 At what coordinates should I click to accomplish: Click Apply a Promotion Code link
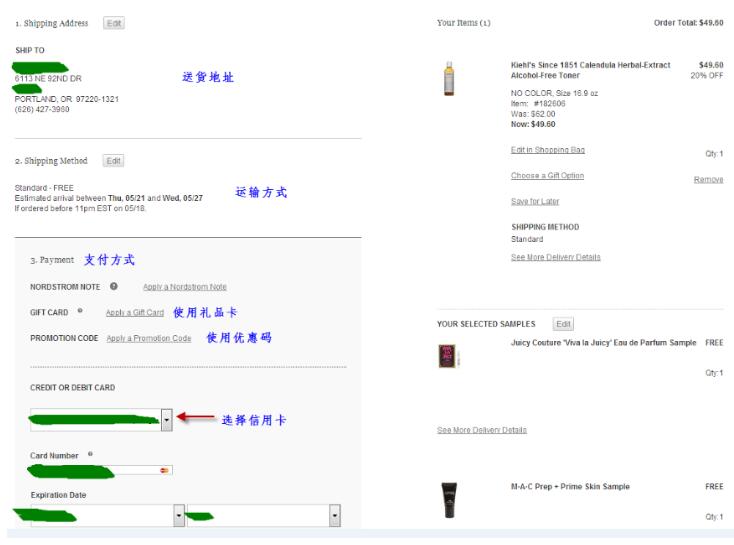(x=148, y=338)
